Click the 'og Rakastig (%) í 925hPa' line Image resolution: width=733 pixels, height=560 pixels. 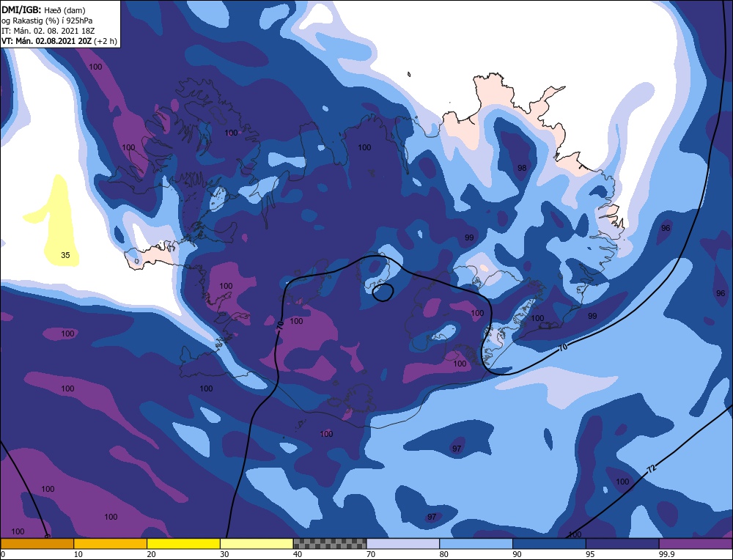[47, 21]
